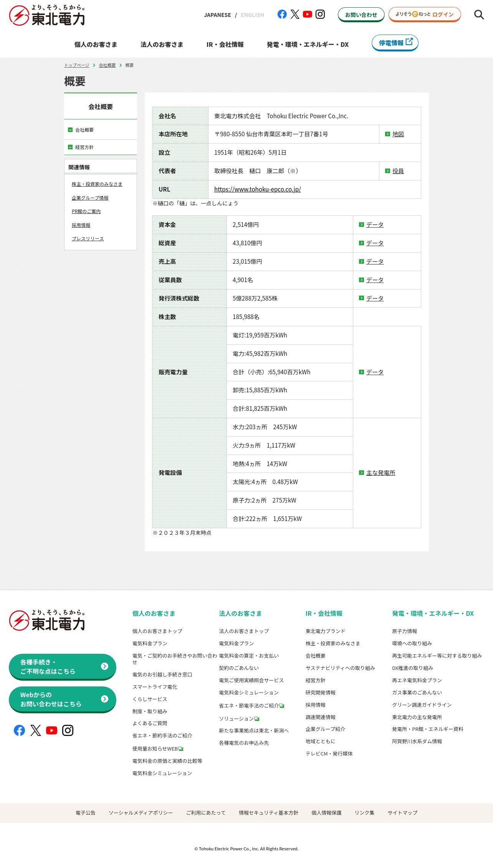
Task: Click the arrow icon in 資本金 row
Action: [x=361, y=225]
